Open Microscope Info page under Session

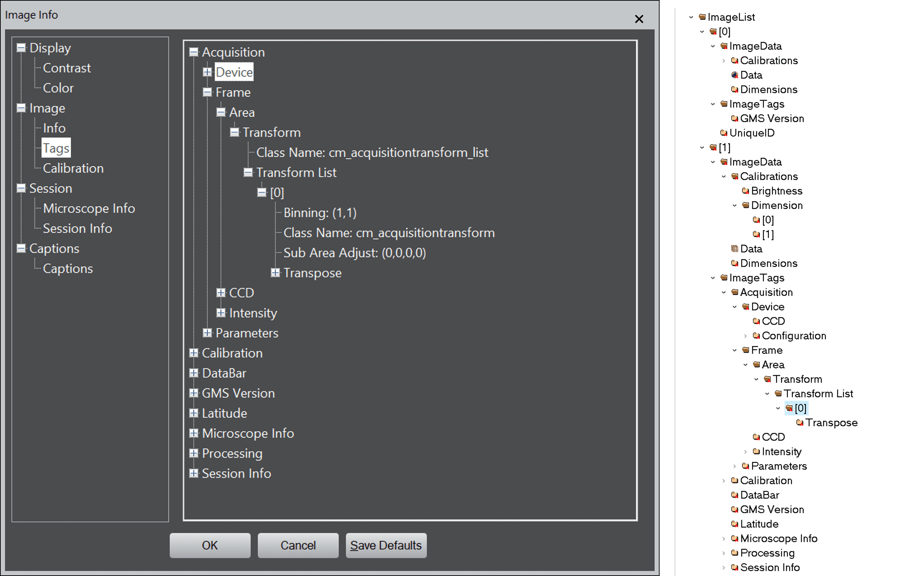pos(89,208)
